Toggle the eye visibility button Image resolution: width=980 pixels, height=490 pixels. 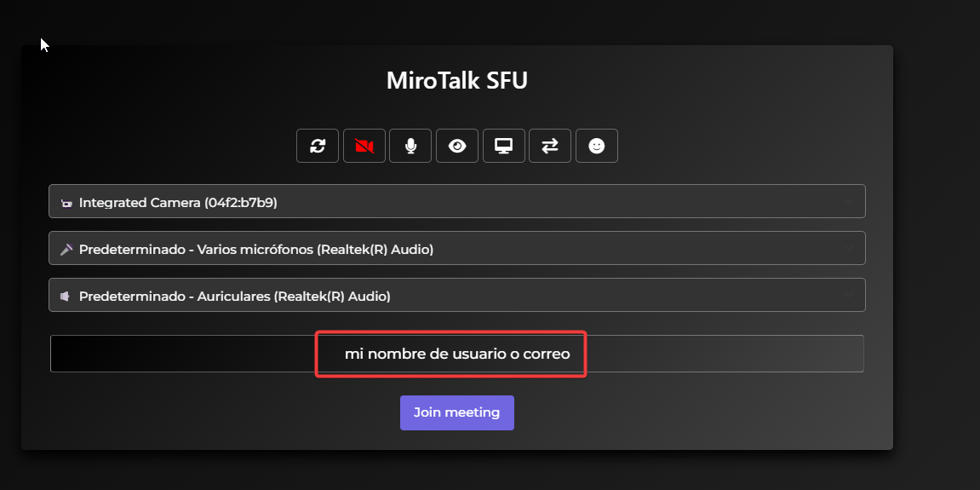tap(457, 146)
